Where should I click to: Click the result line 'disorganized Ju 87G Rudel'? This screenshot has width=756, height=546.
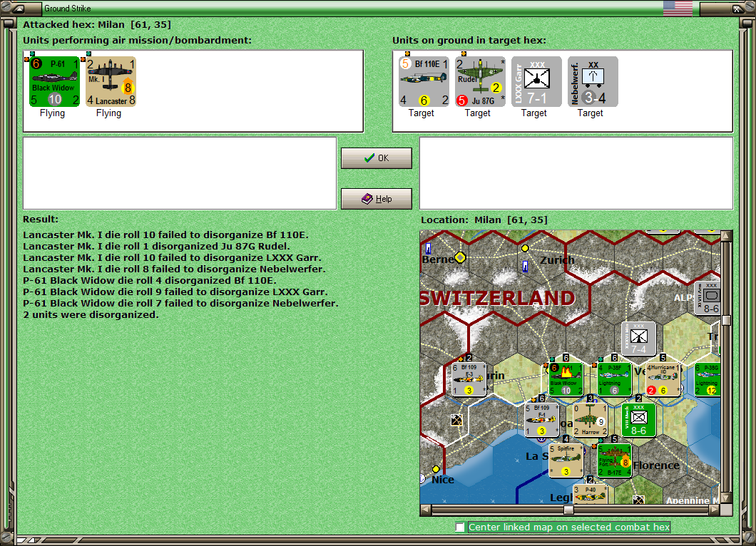(x=157, y=246)
